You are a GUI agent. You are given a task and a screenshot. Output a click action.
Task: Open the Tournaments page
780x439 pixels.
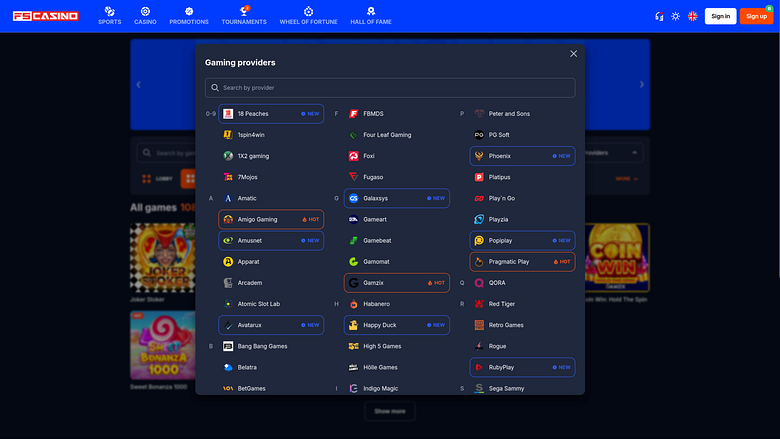pos(244,16)
